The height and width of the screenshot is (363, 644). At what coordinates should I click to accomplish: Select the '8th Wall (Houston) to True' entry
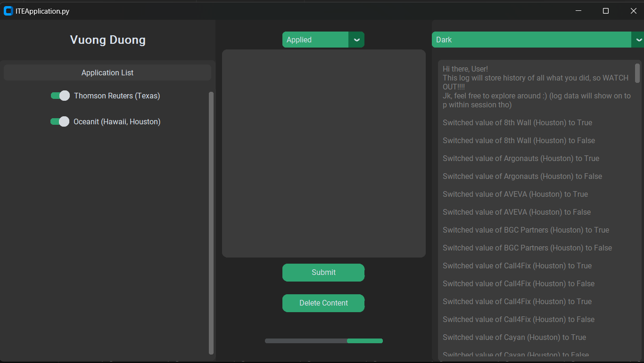pyautogui.click(x=517, y=122)
